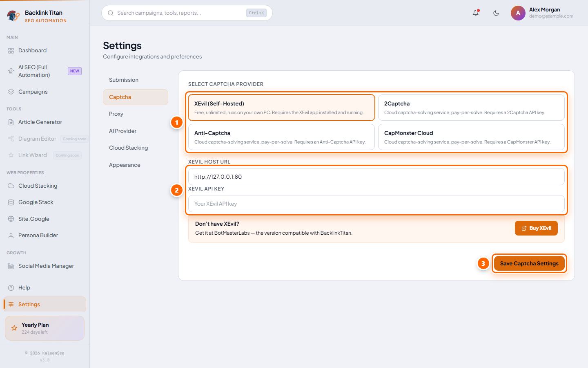Click the Persona Builder person icon

point(11,236)
